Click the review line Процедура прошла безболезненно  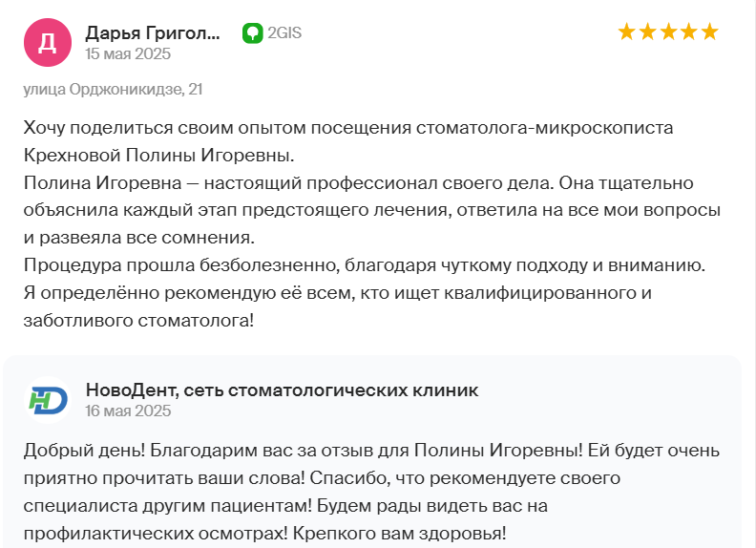(x=364, y=265)
